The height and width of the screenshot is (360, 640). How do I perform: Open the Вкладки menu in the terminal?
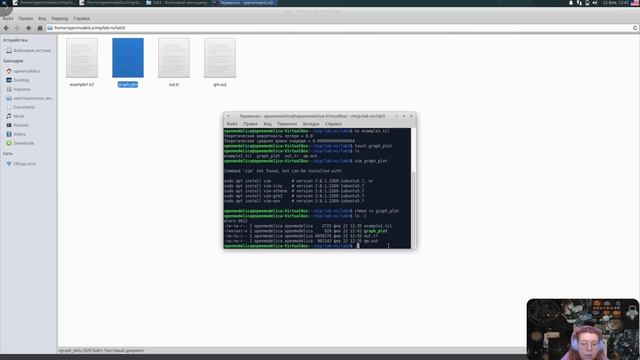pos(311,124)
